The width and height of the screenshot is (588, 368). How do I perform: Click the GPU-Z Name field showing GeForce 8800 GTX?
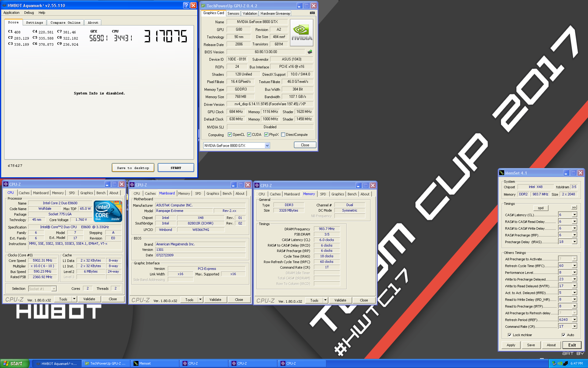[257, 22]
